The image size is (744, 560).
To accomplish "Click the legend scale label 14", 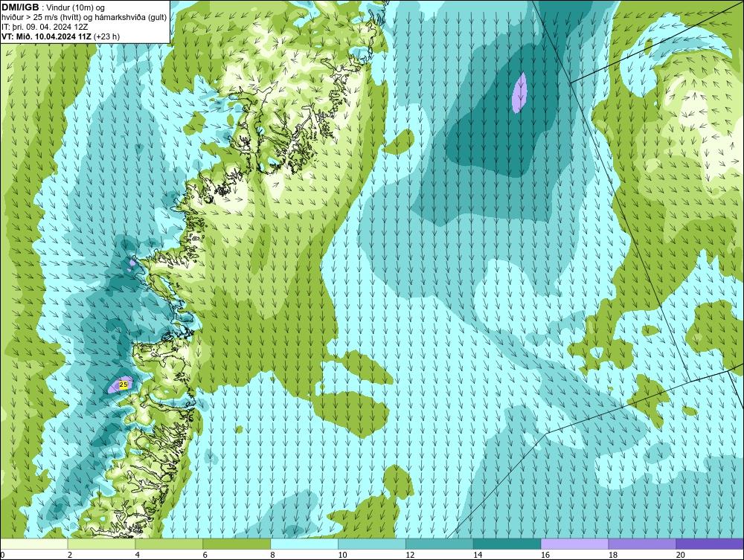I will tap(478, 555).
